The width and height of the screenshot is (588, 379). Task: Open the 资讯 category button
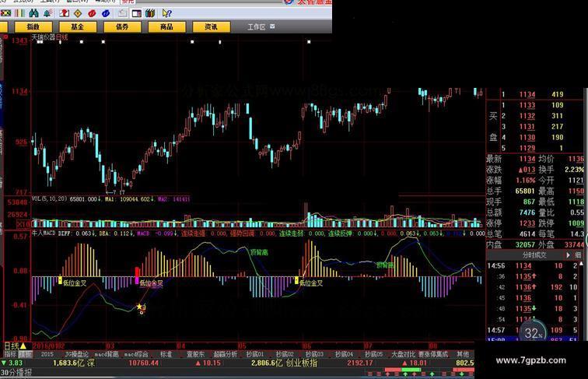[211, 26]
